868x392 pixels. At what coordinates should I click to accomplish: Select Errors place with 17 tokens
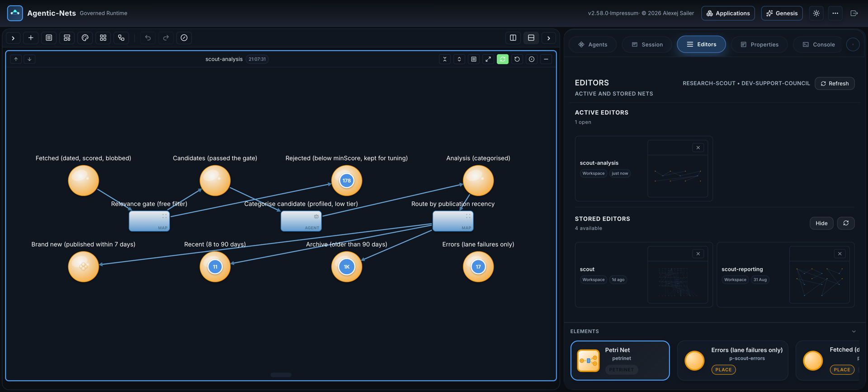click(478, 267)
